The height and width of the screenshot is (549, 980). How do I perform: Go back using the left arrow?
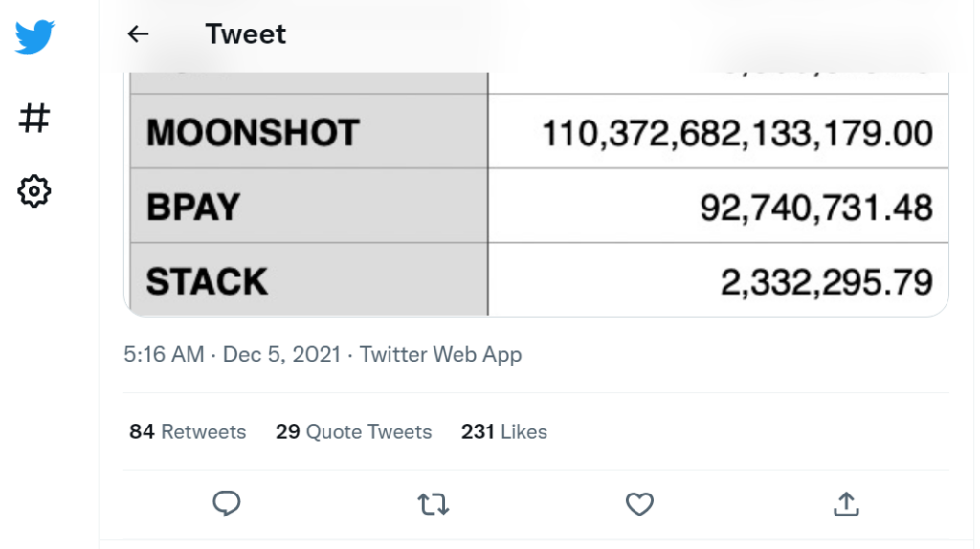[x=138, y=33]
